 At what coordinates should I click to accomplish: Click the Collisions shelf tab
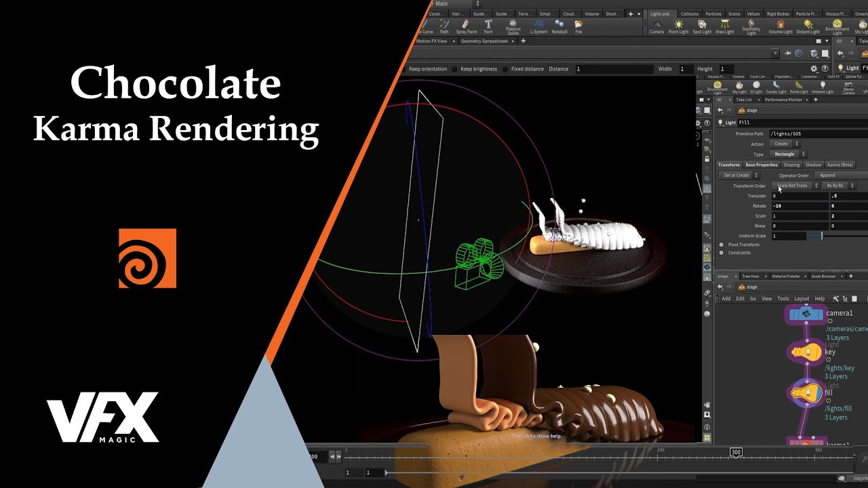click(x=689, y=14)
